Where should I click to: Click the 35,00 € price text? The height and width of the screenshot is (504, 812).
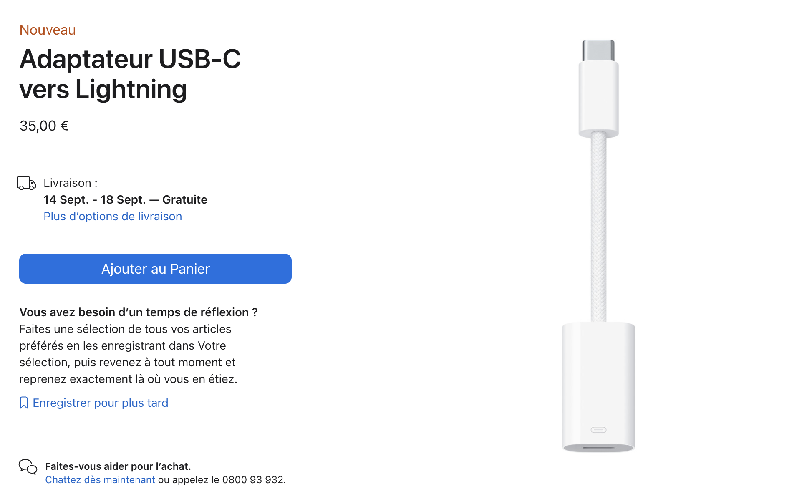click(x=44, y=126)
